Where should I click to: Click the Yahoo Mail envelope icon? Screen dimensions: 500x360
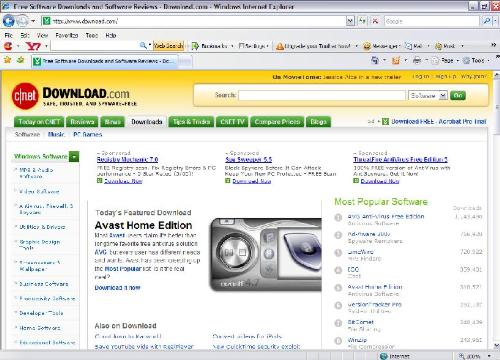pos(408,46)
